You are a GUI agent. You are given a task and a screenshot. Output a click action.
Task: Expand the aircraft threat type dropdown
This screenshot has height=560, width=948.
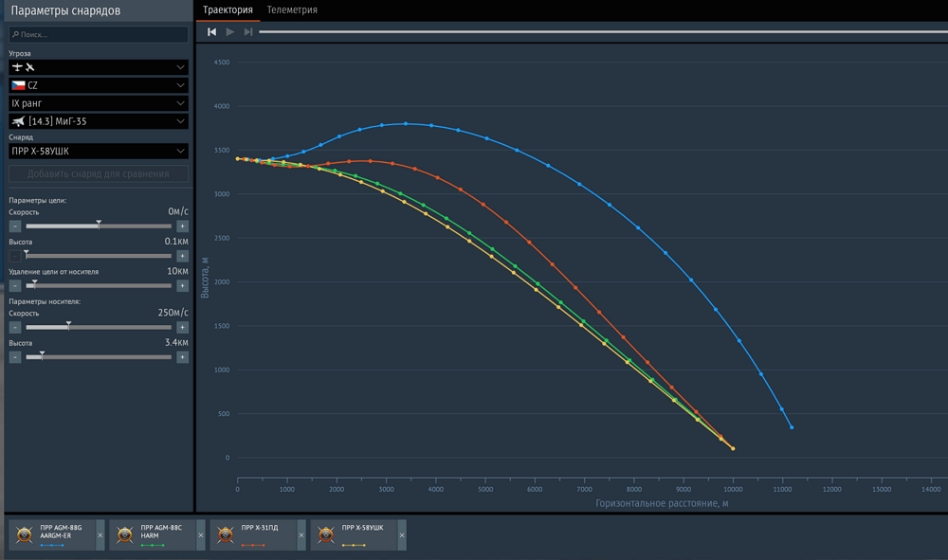tap(99, 67)
